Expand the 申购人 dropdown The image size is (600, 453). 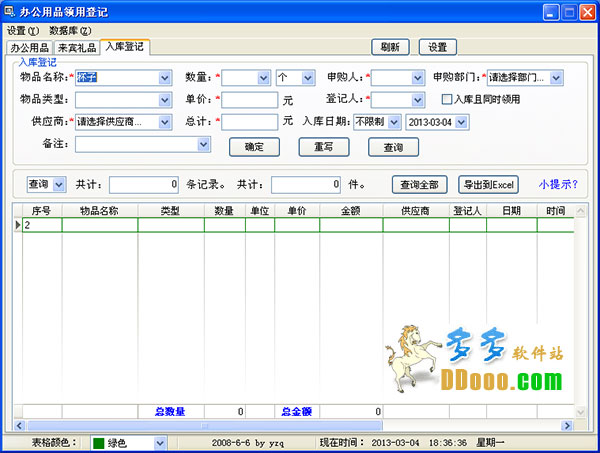point(418,78)
